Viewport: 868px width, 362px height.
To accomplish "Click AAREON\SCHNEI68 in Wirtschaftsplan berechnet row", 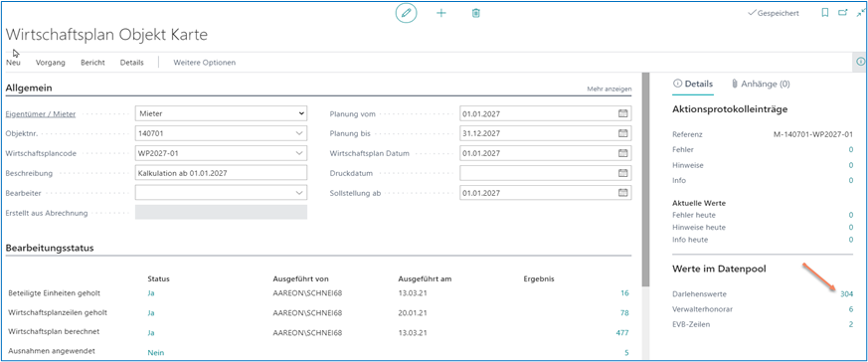I will click(x=307, y=333).
